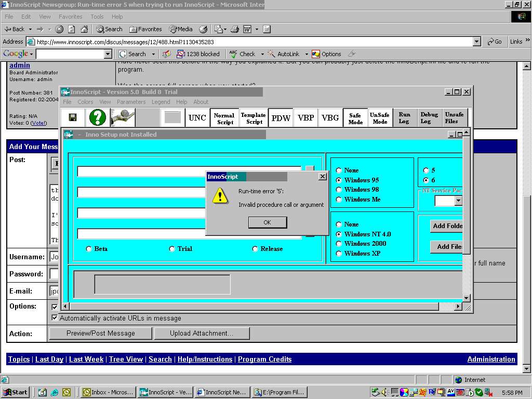The height and width of the screenshot is (399, 532).
Task: Open Google toolbar Options
Action: pyautogui.click(x=326, y=54)
